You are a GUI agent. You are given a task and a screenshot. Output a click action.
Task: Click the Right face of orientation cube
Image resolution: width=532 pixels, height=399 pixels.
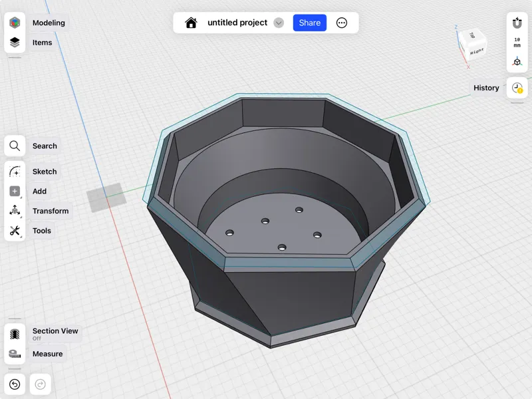[x=477, y=52]
